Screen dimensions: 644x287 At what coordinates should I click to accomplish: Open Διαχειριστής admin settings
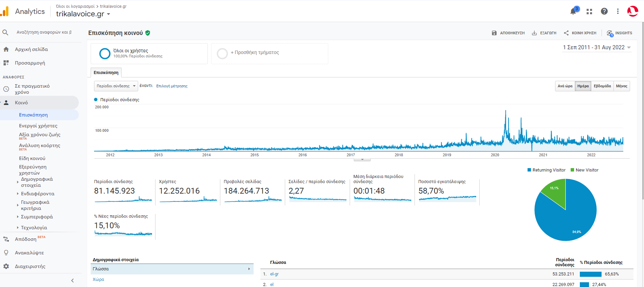30,266
